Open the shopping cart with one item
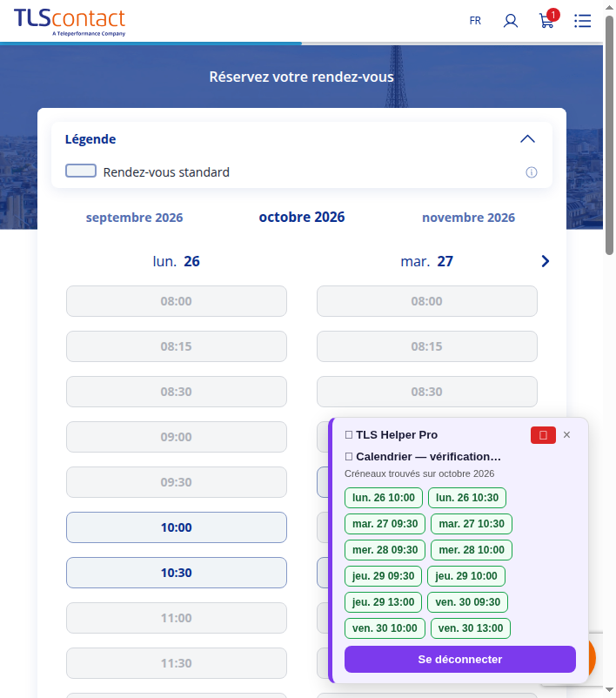The image size is (616, 698). (x=548, y=19)
